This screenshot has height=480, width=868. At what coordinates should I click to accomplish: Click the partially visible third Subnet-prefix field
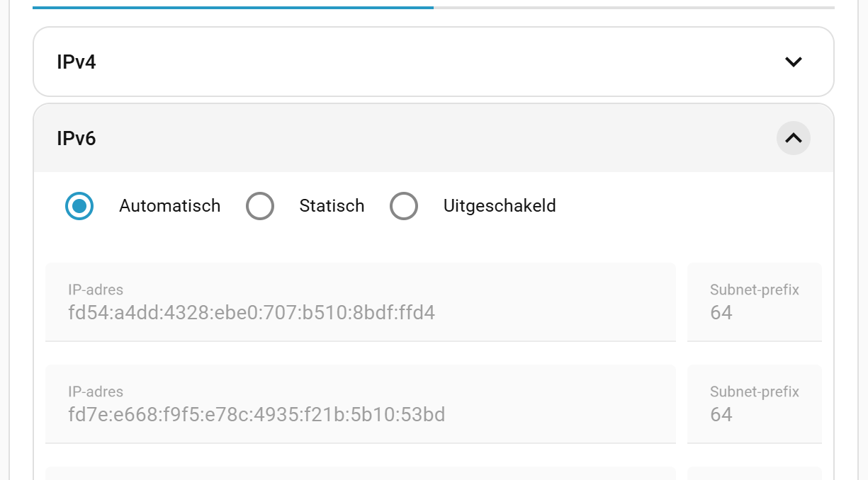[x=754, y=473]
